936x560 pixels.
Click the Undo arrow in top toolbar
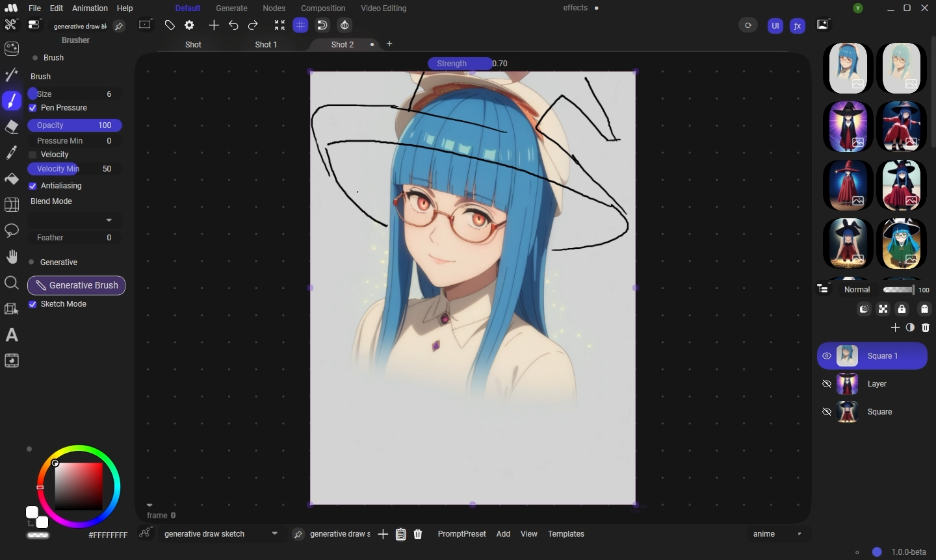click(x=233, y=25)
